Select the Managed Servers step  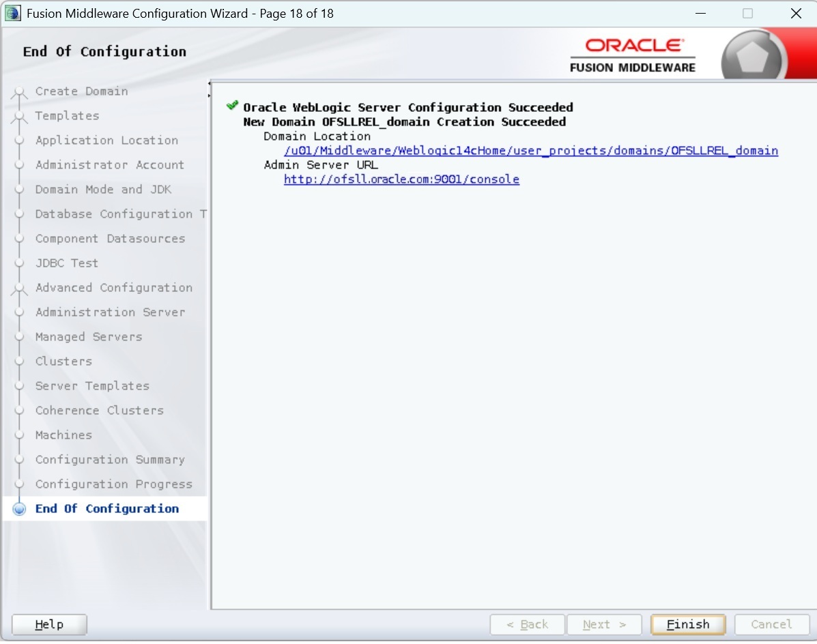click(89, 337)
